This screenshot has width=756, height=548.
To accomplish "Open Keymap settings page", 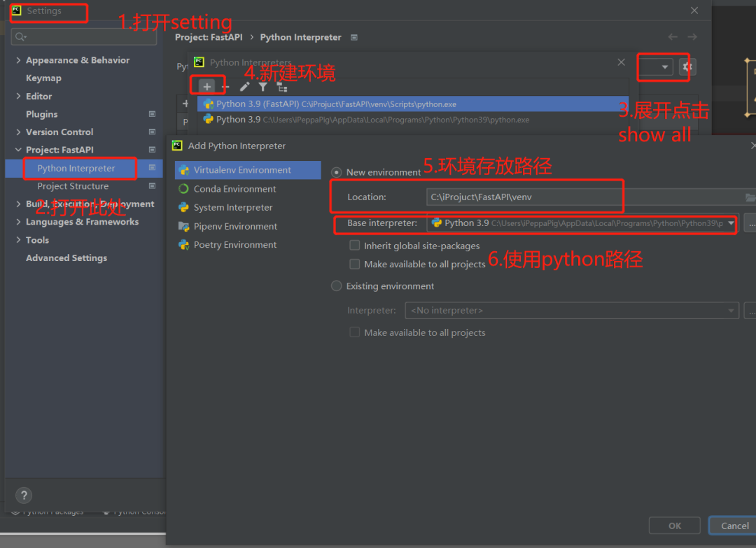I will coord(44,78).
